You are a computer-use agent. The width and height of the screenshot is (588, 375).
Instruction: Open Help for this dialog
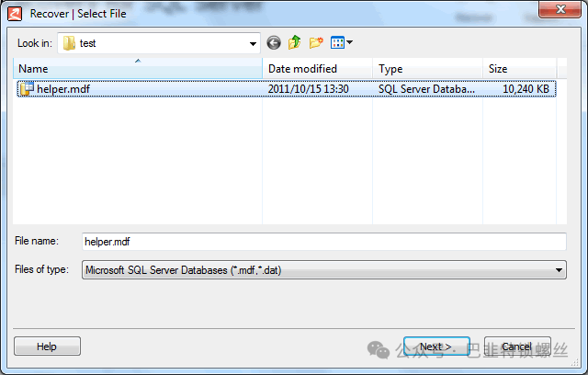[47, 347]
